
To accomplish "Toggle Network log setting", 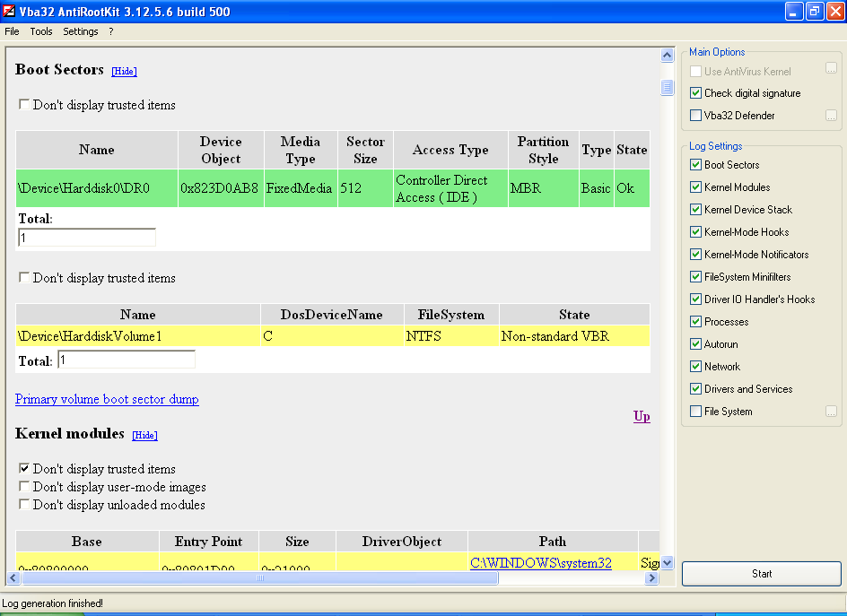I will 695,367.
